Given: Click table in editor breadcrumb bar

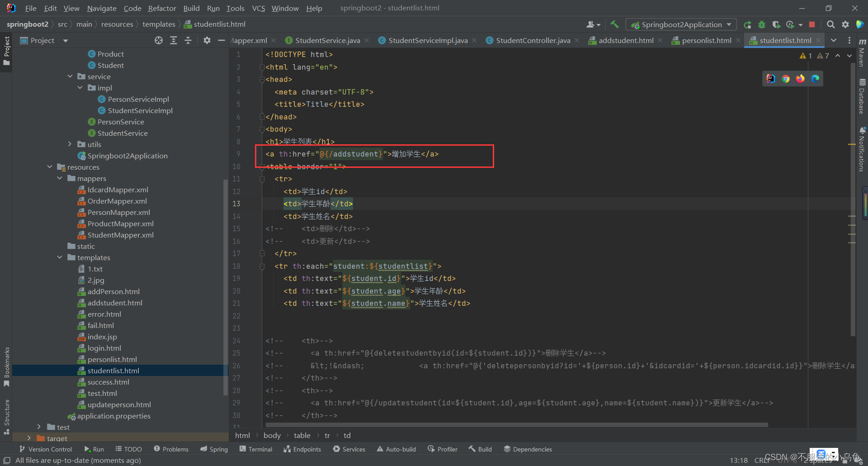Looking at the screenshot, I should tap(302, 435).
